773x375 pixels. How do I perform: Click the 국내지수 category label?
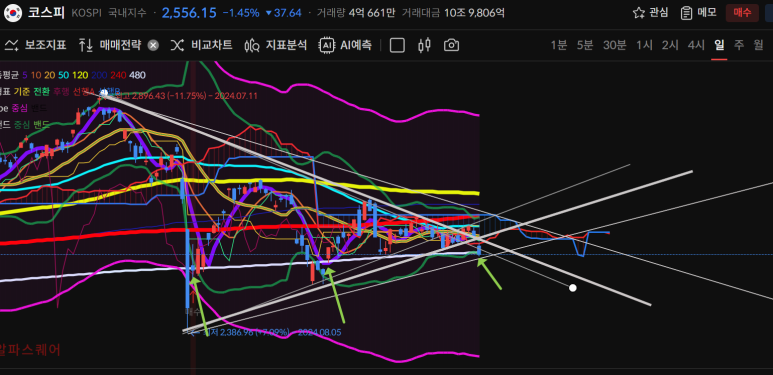tap(127, 13)
